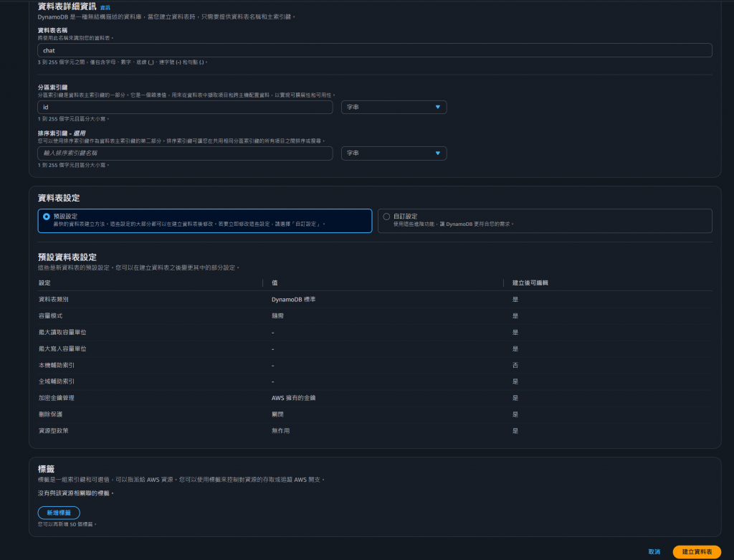
Task: Click the 容量模式 row label
Action: click(x=50, y=316)
